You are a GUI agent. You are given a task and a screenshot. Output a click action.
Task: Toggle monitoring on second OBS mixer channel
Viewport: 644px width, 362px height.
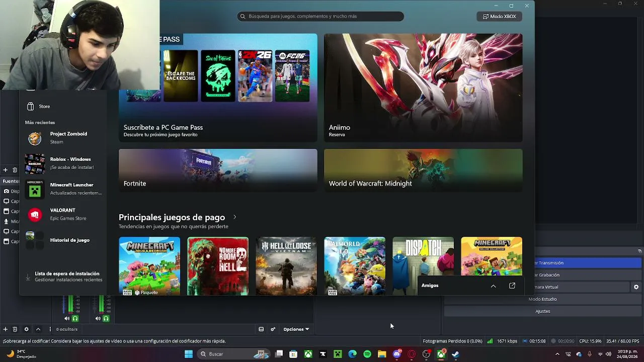106,318
